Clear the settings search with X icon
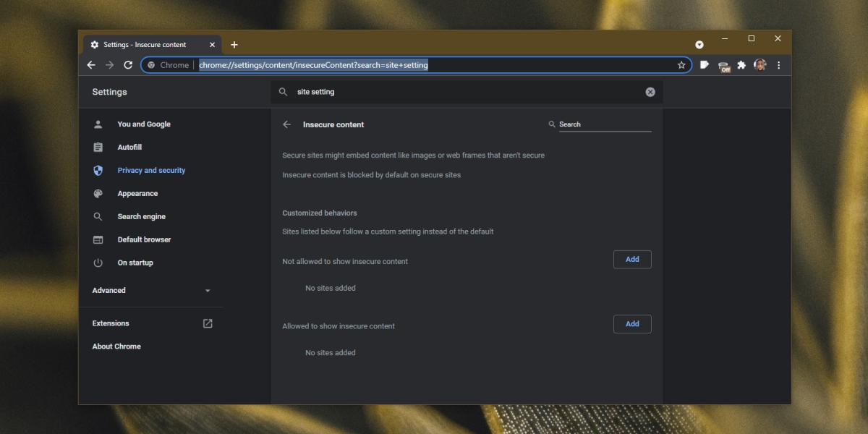The height and width of the screenshot is (434, 868). [650, 92]
